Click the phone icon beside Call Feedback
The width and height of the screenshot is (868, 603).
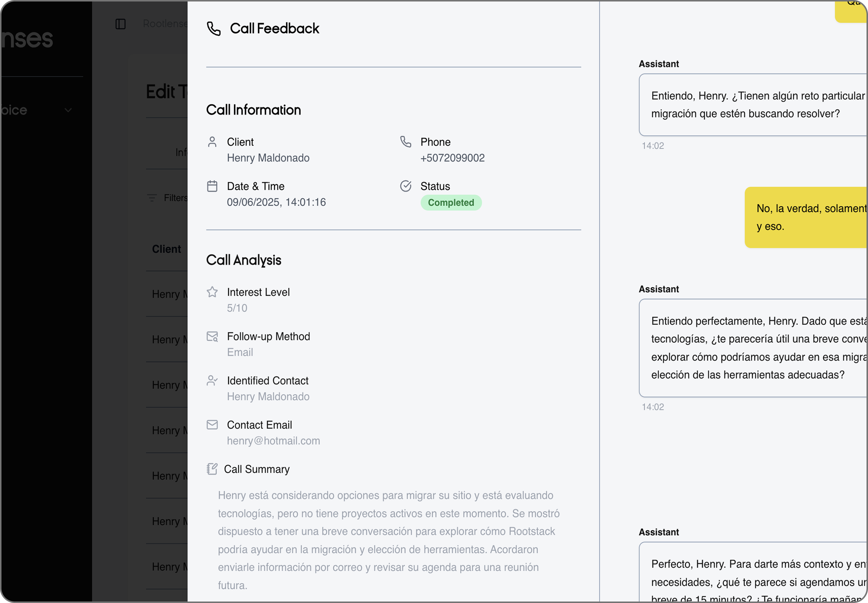click(213, 29)
